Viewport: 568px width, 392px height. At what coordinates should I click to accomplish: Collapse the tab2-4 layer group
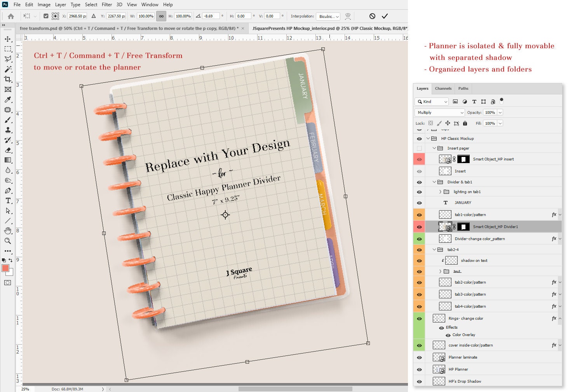point(434,249)
